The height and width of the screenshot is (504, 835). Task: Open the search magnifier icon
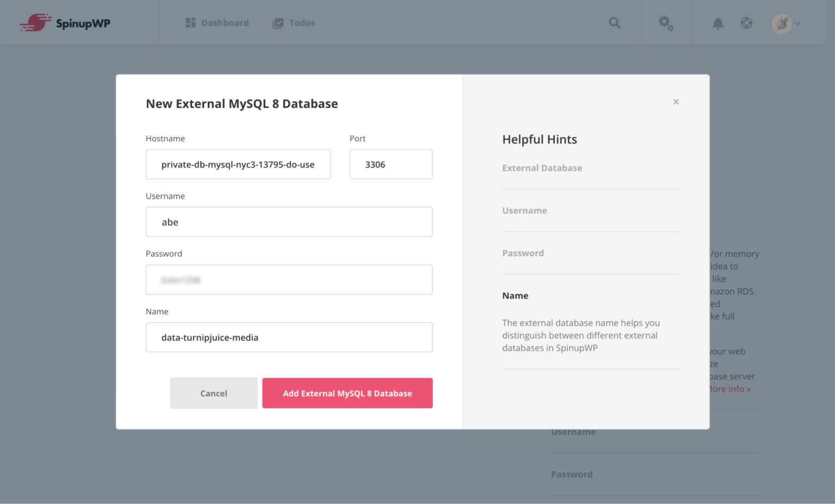pyautogui.click(x=614, y=23)
